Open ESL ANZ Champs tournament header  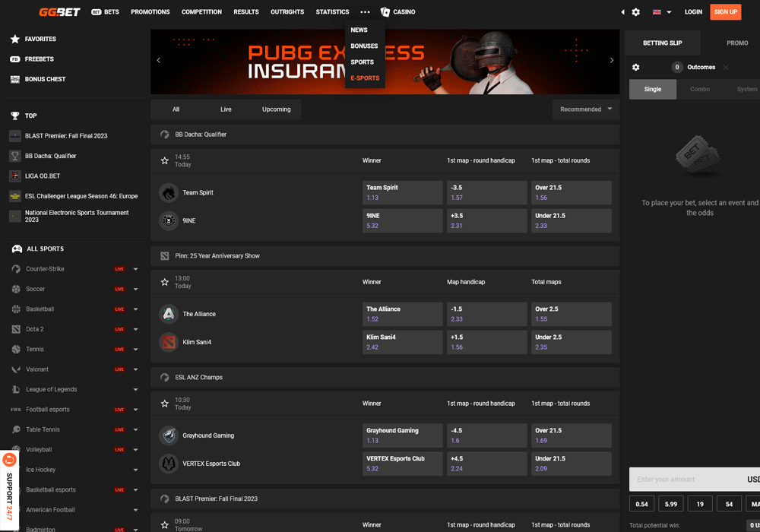385,378
